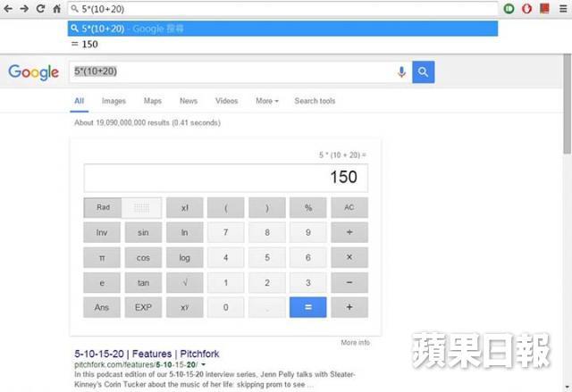Screen dimensions: 572x392
Task: Click the calculator display showing 150
Action: (226, 178)
